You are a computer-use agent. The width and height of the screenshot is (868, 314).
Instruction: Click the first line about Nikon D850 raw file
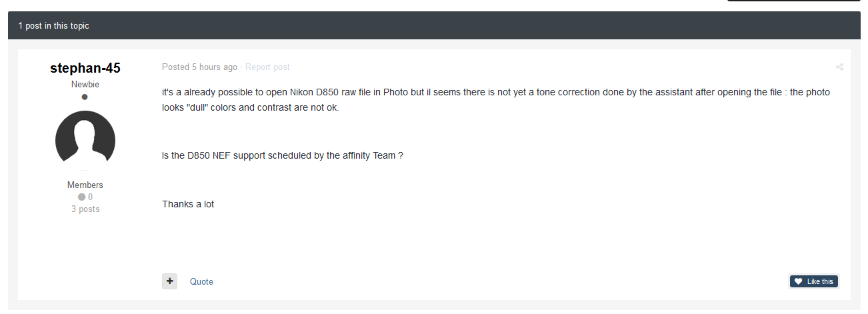click(x=495, y=92)
